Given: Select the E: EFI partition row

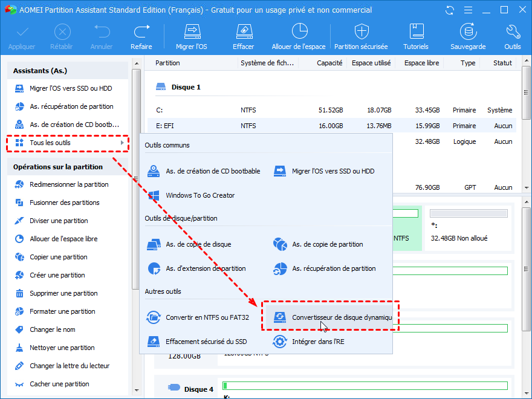Looking at the screenshot, I should 332,126.
